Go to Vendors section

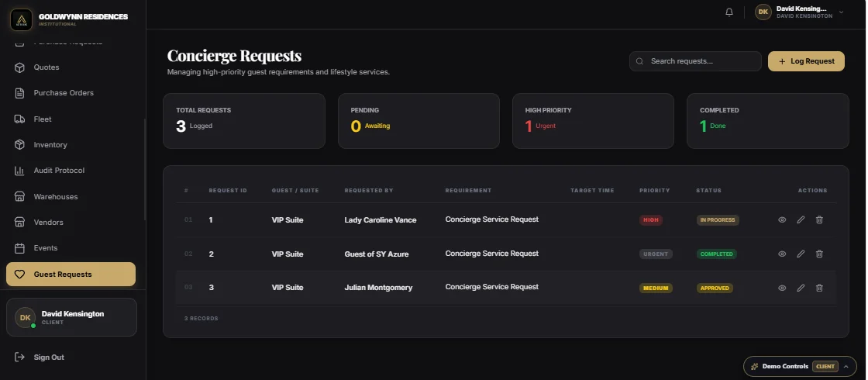(x=71, y=222)
